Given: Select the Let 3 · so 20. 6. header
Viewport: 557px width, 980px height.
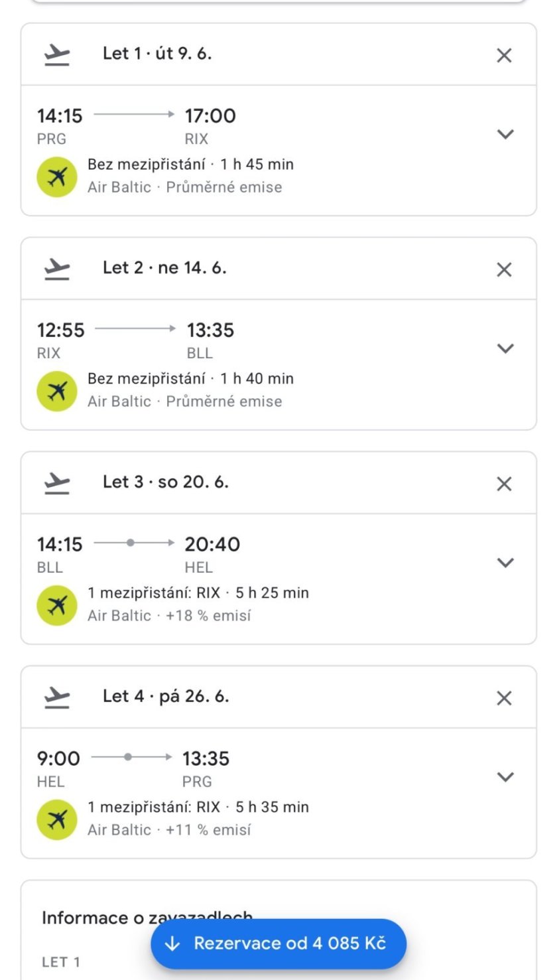Looking at the screenshot, I should (x=166, y=482).
